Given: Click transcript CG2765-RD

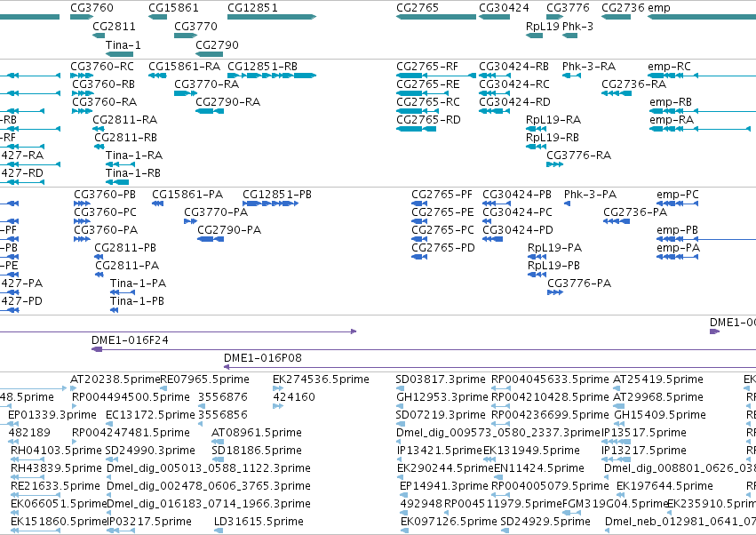Looking at the screenshot, I should [x=416, y=129].
